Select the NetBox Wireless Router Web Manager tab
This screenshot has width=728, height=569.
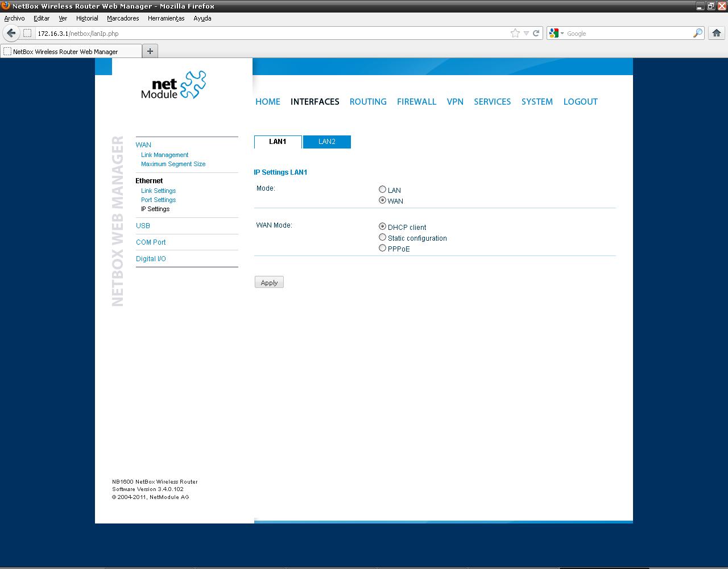[x=71, y=51]
